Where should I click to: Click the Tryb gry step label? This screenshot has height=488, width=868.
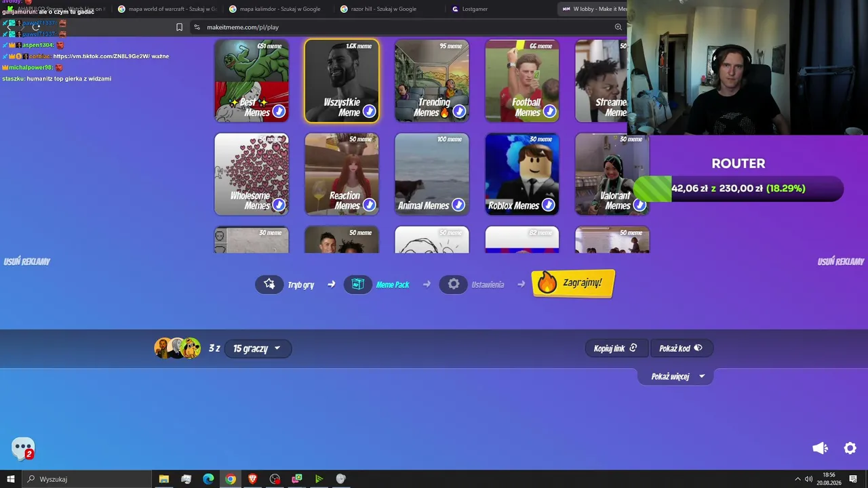(301, 285)
